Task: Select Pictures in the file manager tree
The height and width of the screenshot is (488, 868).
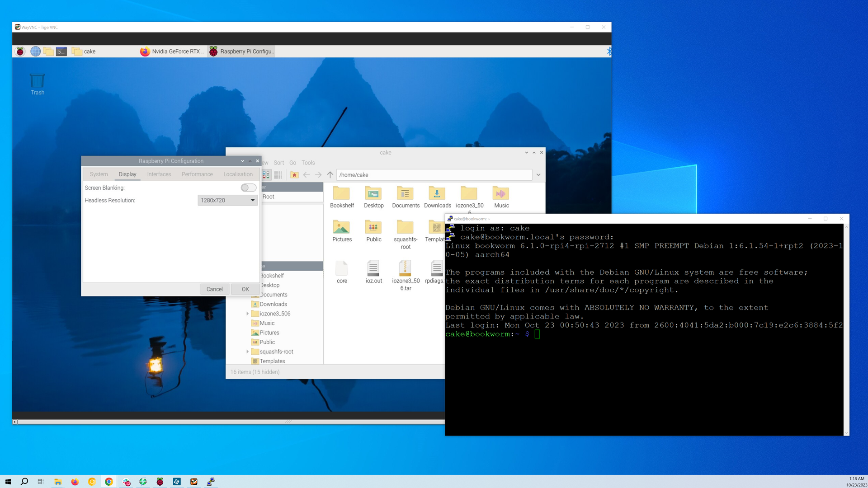Action: tap(269, 333)
